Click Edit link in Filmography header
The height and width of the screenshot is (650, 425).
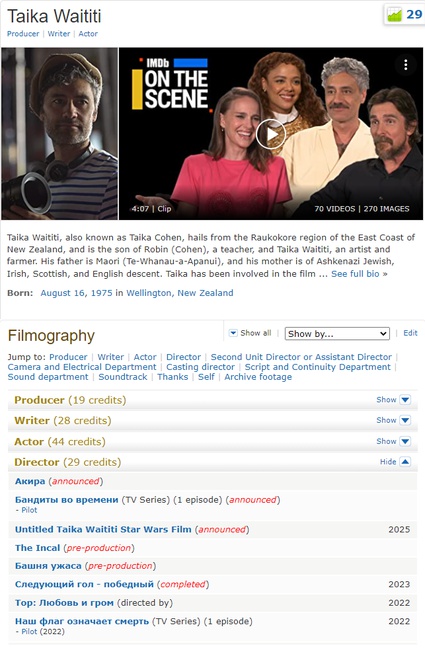click(x=410, y=333)
